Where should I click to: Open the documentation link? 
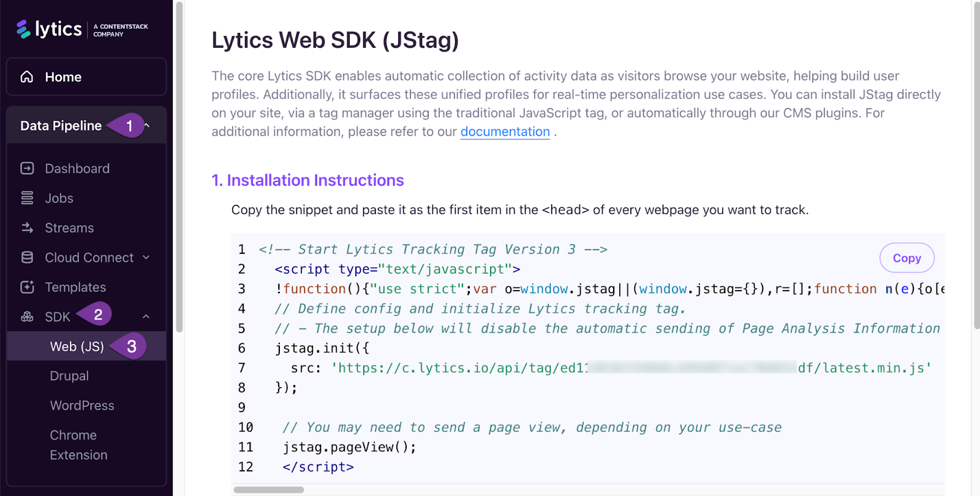click(x=505, y=132)
